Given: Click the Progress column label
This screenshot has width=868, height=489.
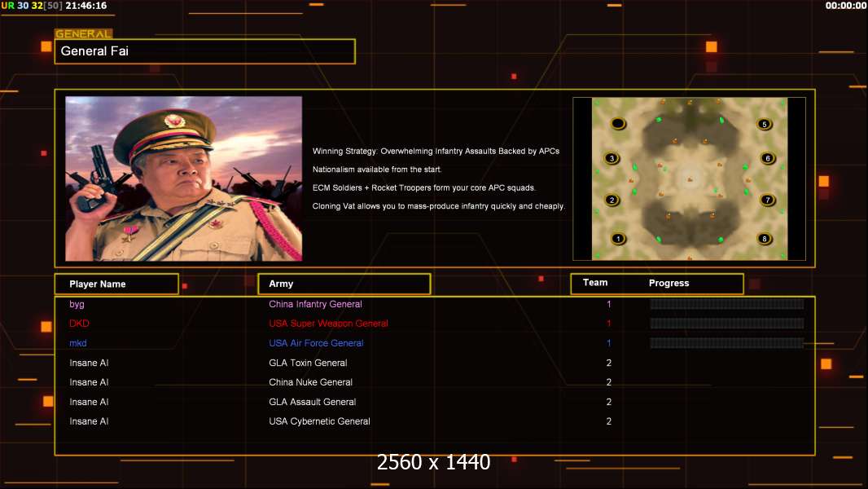Looking at the screenshot, I should (669, 283).
